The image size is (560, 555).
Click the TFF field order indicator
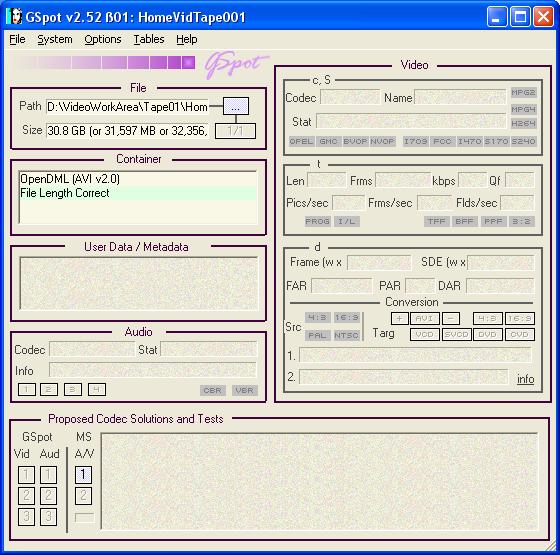(436, 221)
